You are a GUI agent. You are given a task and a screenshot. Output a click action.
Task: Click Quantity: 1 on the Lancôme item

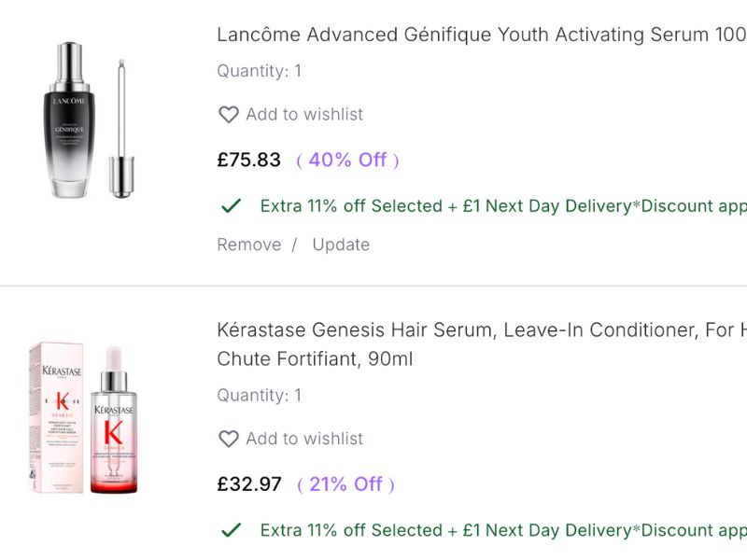coord(259,71)
